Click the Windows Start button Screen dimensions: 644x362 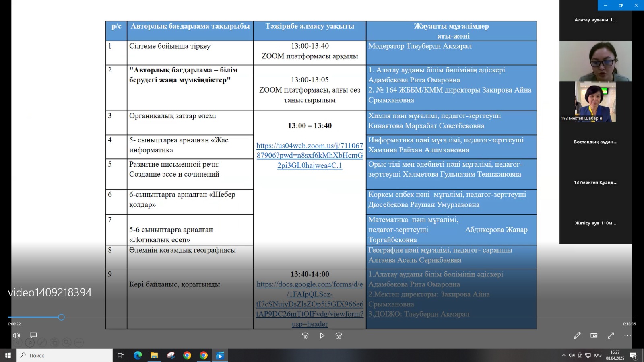click(8, 355)
